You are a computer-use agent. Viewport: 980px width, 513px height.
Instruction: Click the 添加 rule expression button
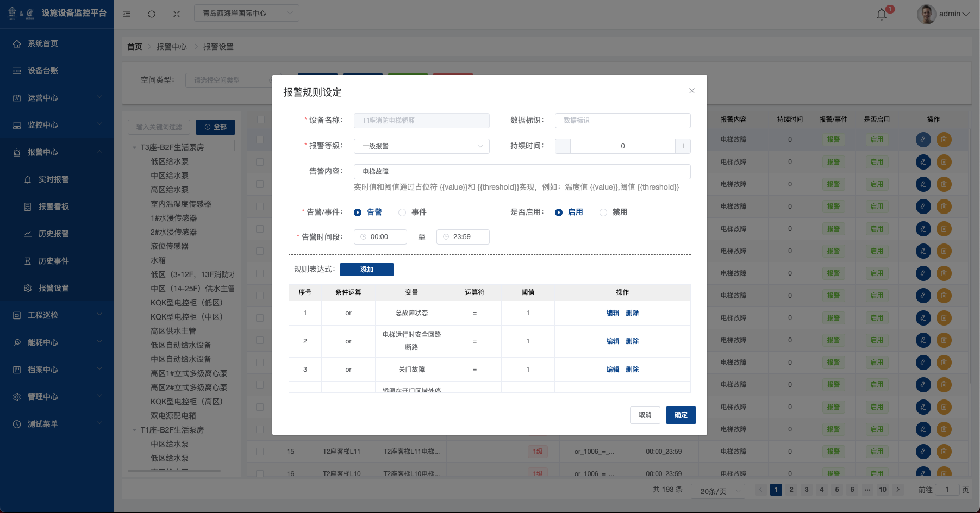click(366, 270)
